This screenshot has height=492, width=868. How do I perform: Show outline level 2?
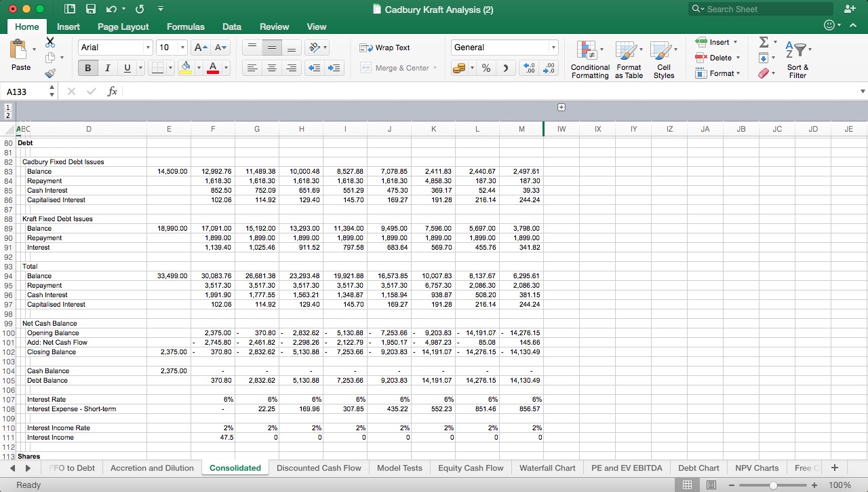pos(7,115)
